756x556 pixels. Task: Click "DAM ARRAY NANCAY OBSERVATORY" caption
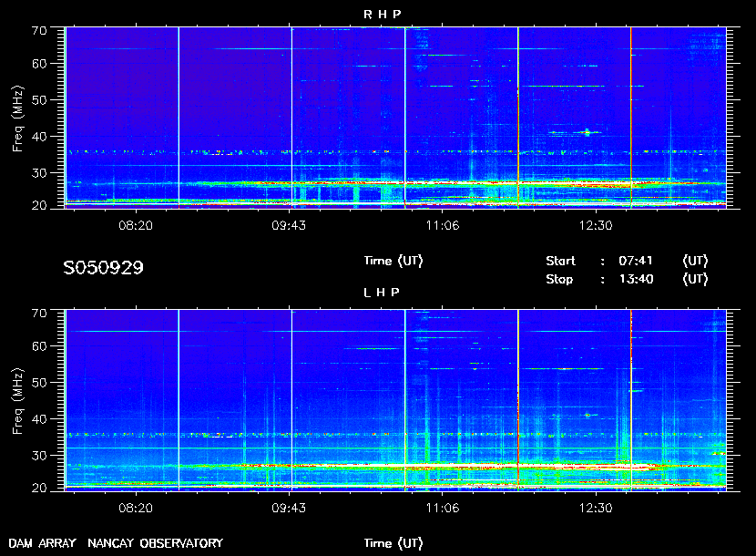pyautogui.click(x=116, y=543)
